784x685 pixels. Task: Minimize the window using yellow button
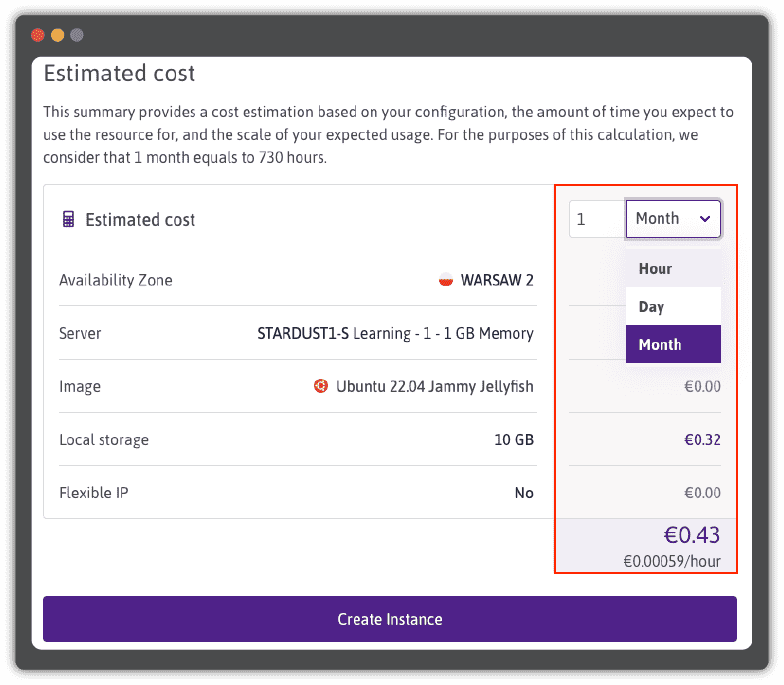57,35
